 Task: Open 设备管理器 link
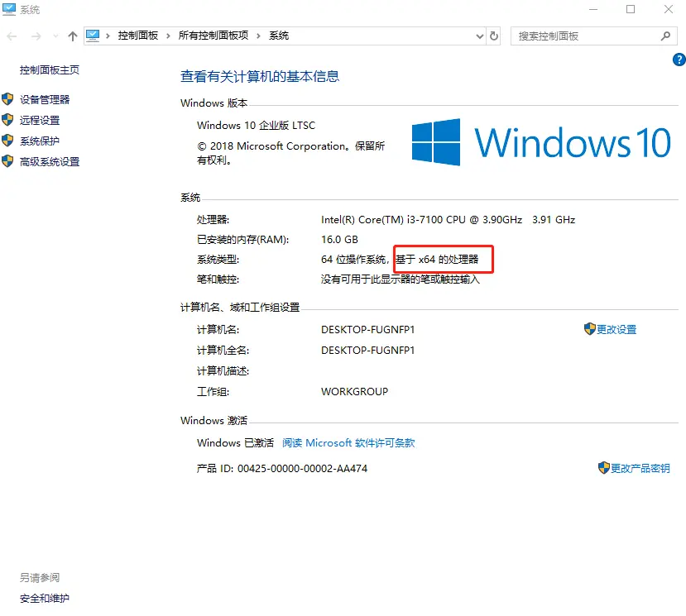coord(45,100)
